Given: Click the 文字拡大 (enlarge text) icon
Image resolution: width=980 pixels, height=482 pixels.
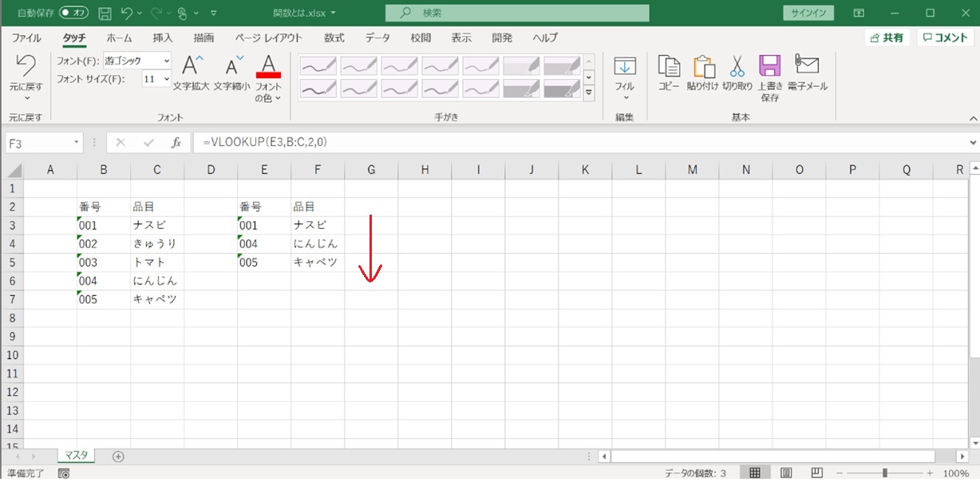Looking at the screenshot, I should [192, 68].
